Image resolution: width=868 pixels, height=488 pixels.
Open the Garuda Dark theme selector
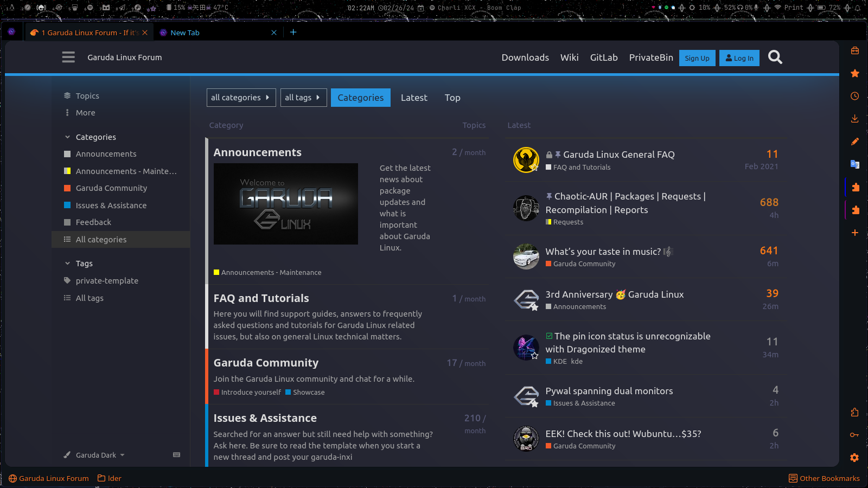coord(94,455)
